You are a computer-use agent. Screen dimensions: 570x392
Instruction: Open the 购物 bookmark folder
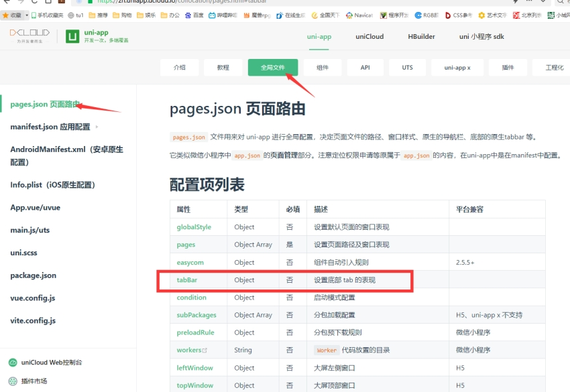pyautogui.click(x=123, y=15)
